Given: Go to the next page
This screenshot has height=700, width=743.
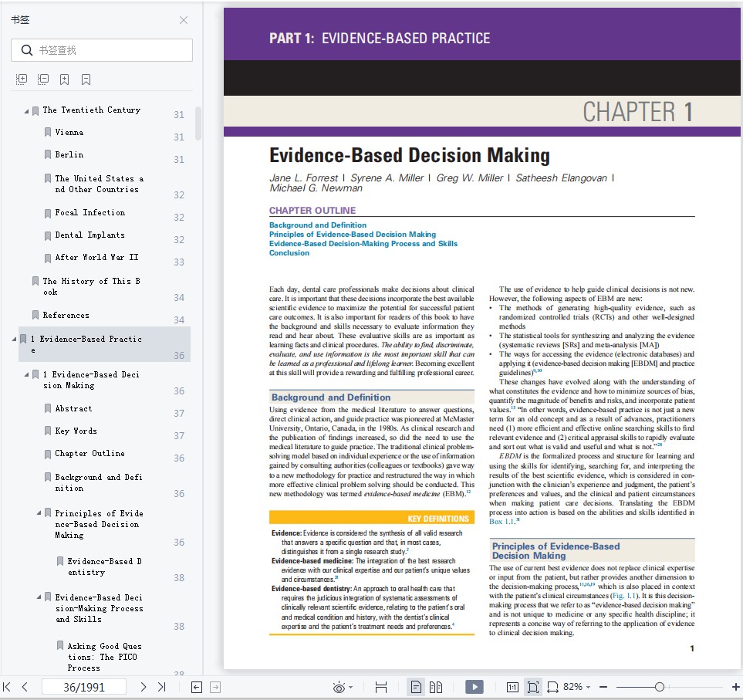Looking at the screenshot, I should (143, 687).
